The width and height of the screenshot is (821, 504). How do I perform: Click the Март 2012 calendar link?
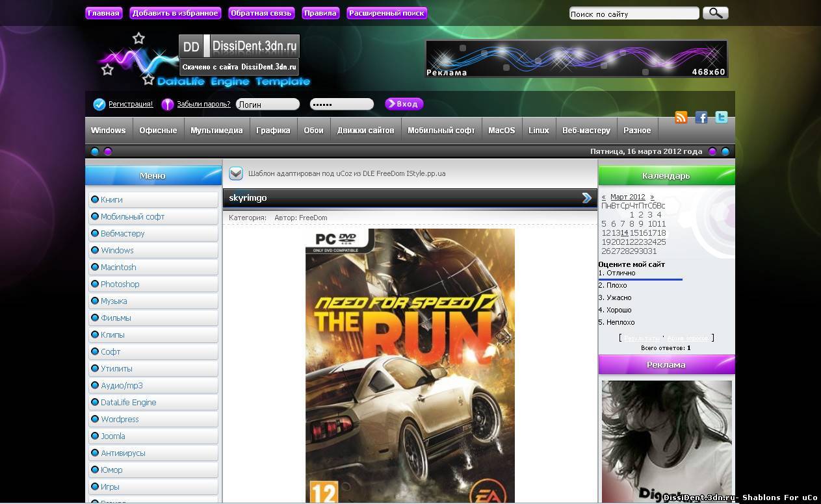pos(628,197)
